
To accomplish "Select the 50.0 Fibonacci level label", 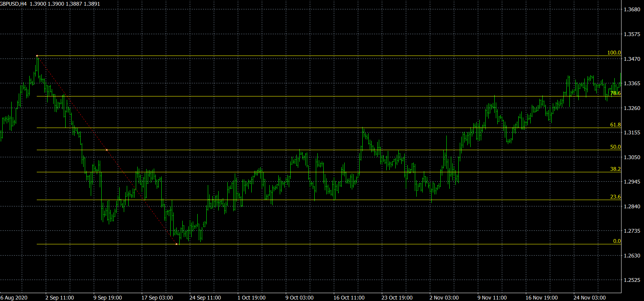I will point(615,147).
